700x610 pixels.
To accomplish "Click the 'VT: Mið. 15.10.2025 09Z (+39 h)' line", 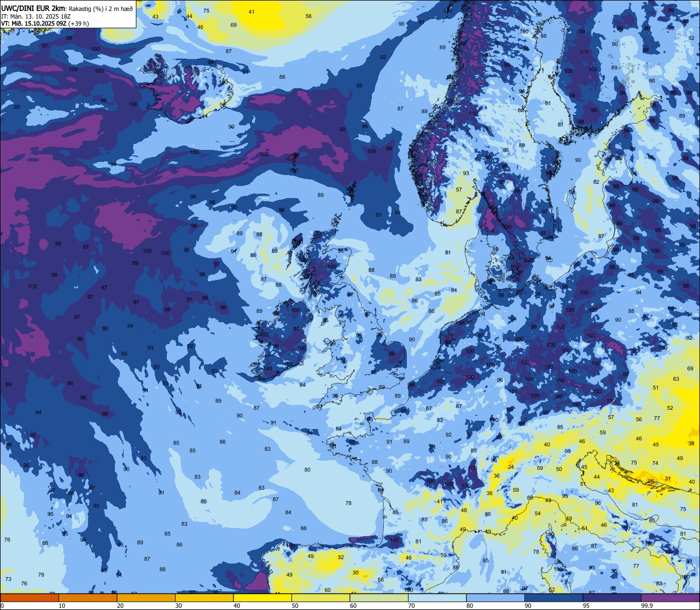I will (45, 24).
